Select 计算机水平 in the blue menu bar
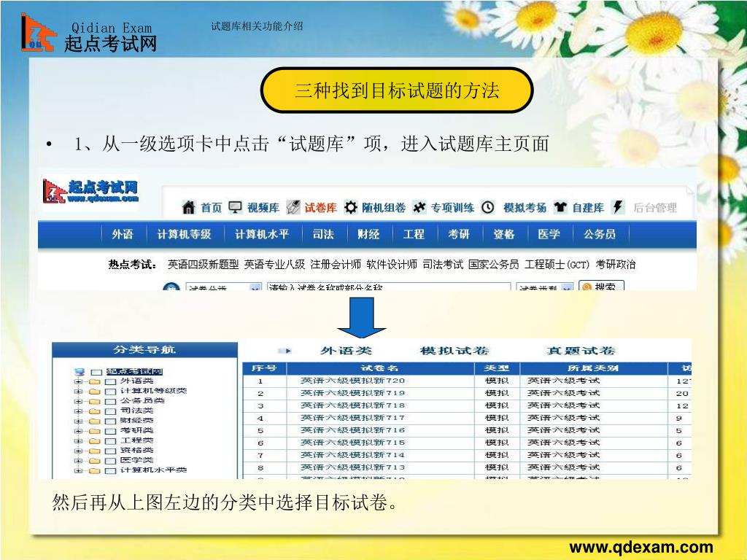This screenshot has width=747, height=560. pos(262,234)
